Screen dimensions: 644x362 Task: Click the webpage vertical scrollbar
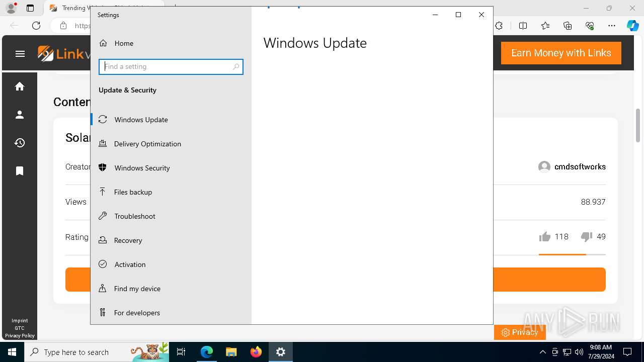coord(638,126)
